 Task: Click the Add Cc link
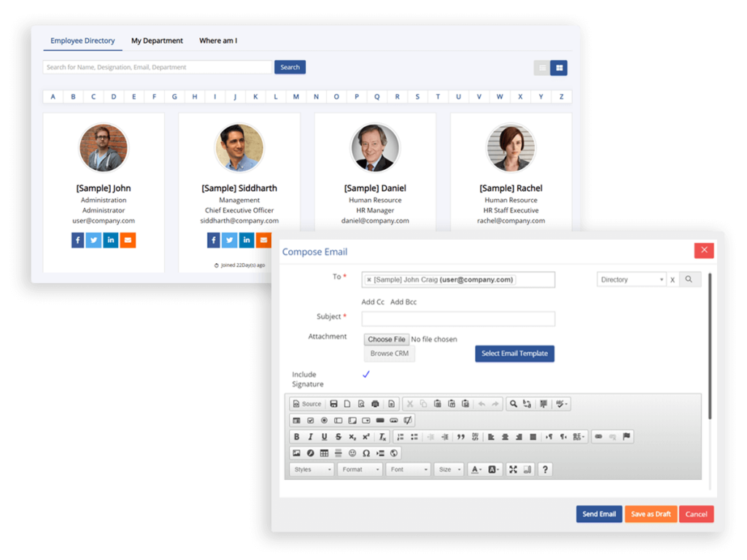point(372,300)
